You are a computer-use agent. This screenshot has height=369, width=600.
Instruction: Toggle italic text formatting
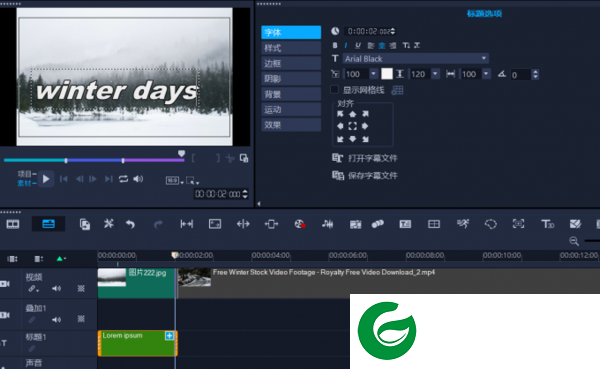tap(346, 45)
